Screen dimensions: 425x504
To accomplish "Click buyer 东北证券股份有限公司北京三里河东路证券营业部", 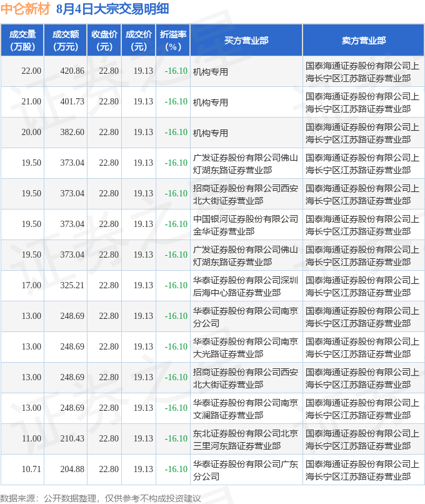I will tap(246, 440).
